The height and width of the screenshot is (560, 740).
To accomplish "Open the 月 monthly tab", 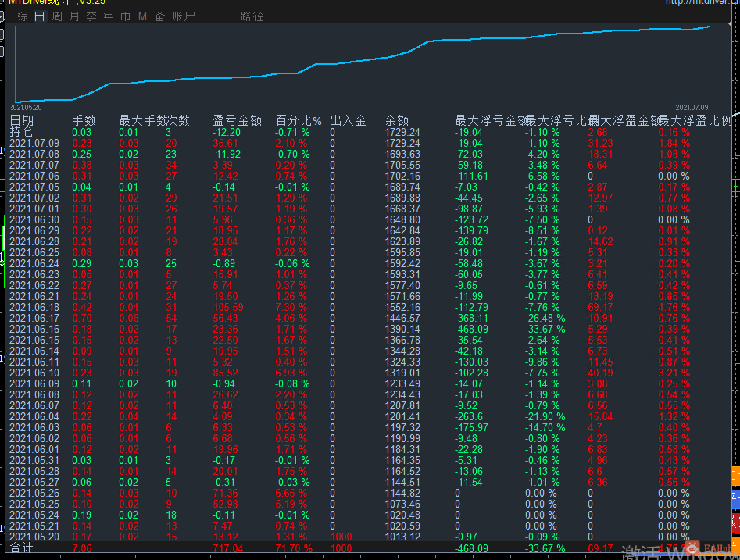I will pos(74,16).
